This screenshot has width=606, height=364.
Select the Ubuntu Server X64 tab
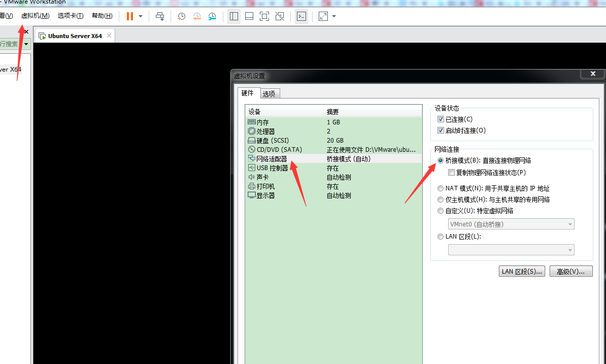pos(75,36)
